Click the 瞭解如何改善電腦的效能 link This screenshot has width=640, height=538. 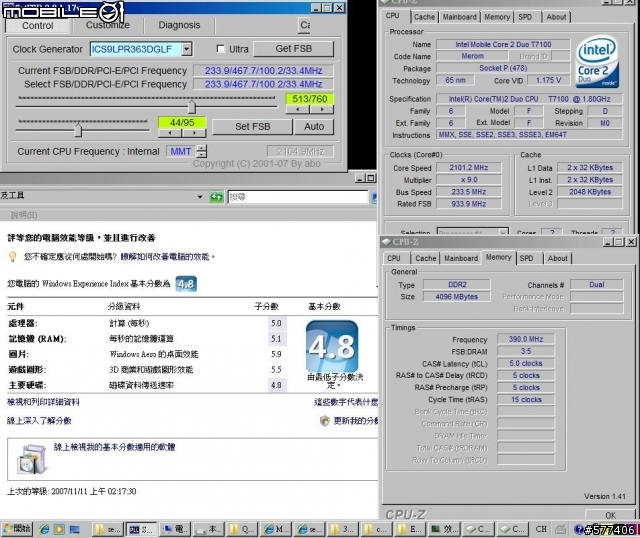click(x=165, y=256)
